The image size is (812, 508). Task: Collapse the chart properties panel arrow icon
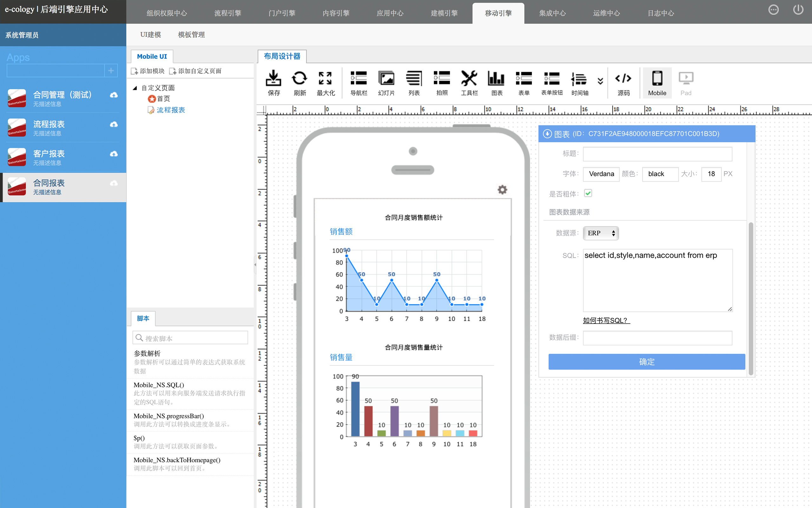pos(547,134)
